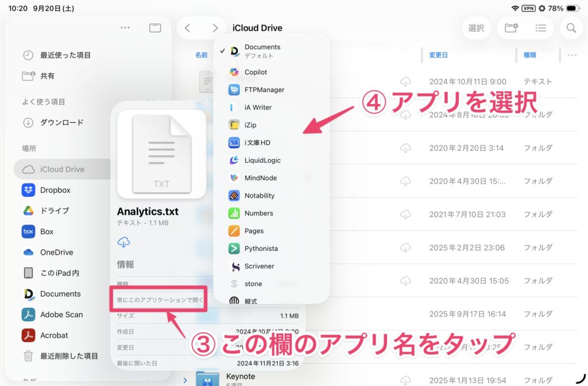588x386 pixels.
Task: Click the Scrivener app icon
Action: pos(234,266)
